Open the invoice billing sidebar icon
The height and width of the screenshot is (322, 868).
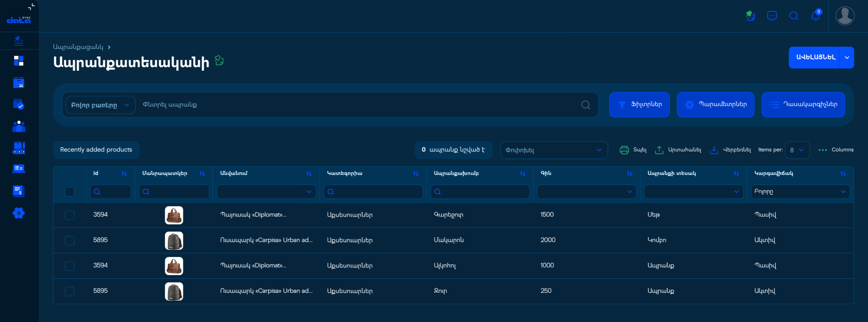click(19, 191)
